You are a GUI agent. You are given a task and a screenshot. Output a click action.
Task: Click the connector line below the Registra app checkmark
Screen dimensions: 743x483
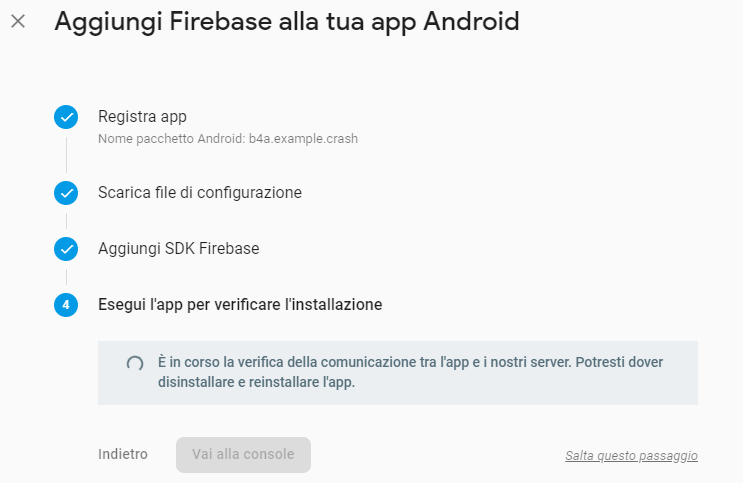point(66,154)
